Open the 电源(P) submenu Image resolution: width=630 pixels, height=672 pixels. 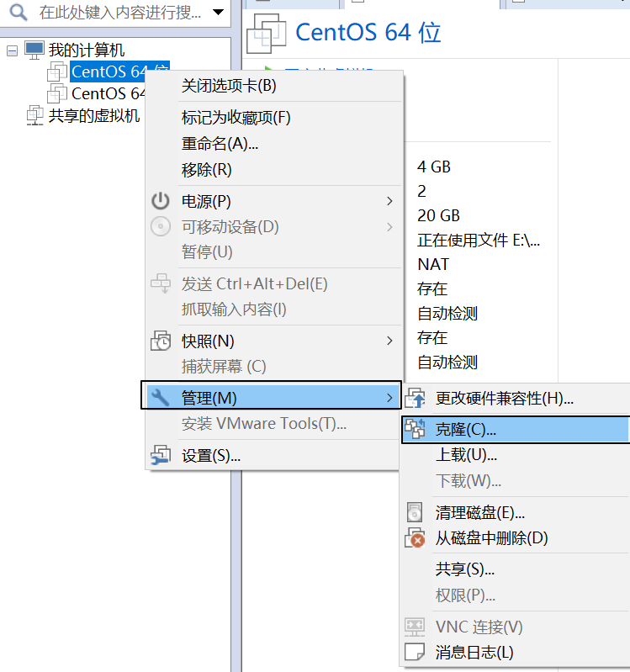(273, 201)
